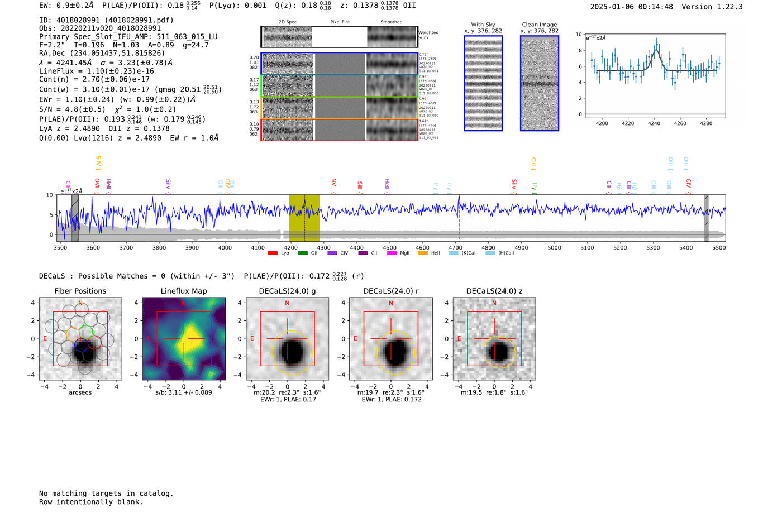Open the Weighted Sum 2D spectrum strip
The width and height of the screenshot is (782, 532).
[339, 37]
